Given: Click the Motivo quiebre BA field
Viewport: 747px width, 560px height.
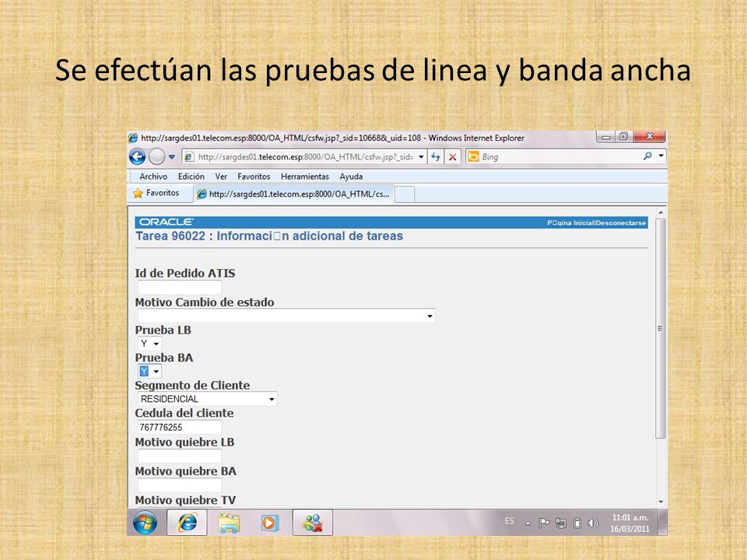Looking at the screenshot, I should pos(180,485).
